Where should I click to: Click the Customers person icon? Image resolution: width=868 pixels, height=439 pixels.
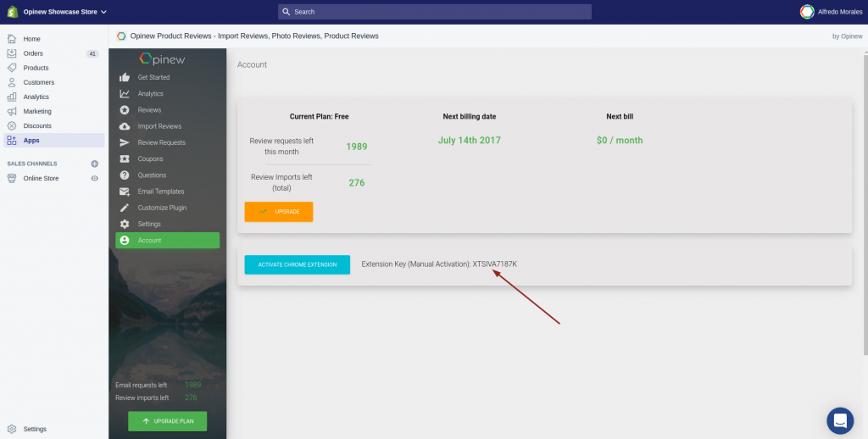pos(12,82)
